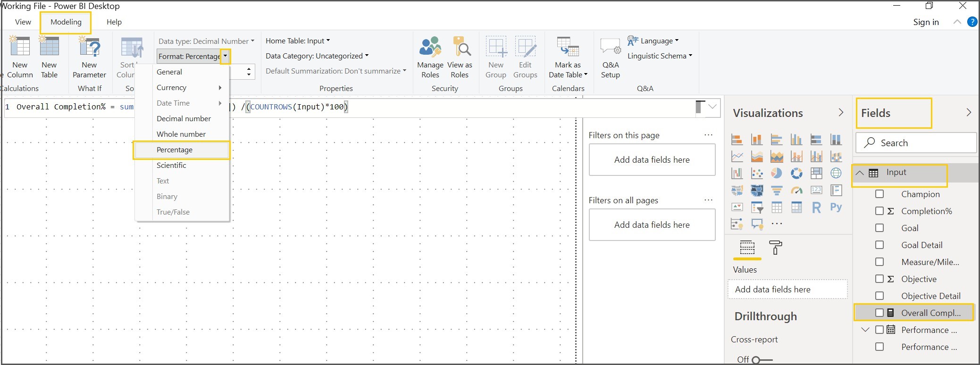Tick the Goal Detail field checkbox
The width and height of the screenshot is (980, 365).
[879, 245]
